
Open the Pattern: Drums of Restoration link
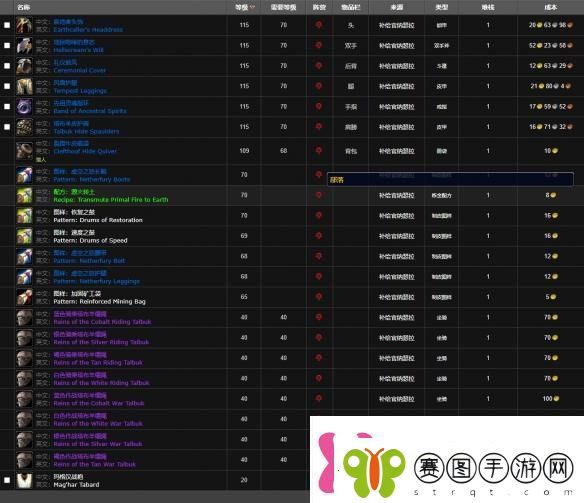pyautogui.click(x=98, y=220)
